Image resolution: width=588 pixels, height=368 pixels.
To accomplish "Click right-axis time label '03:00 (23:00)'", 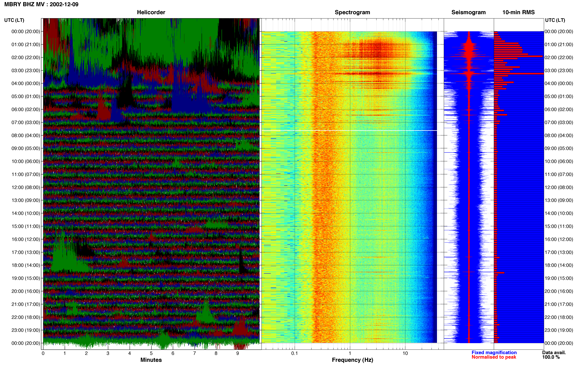I will pos(559,71).
